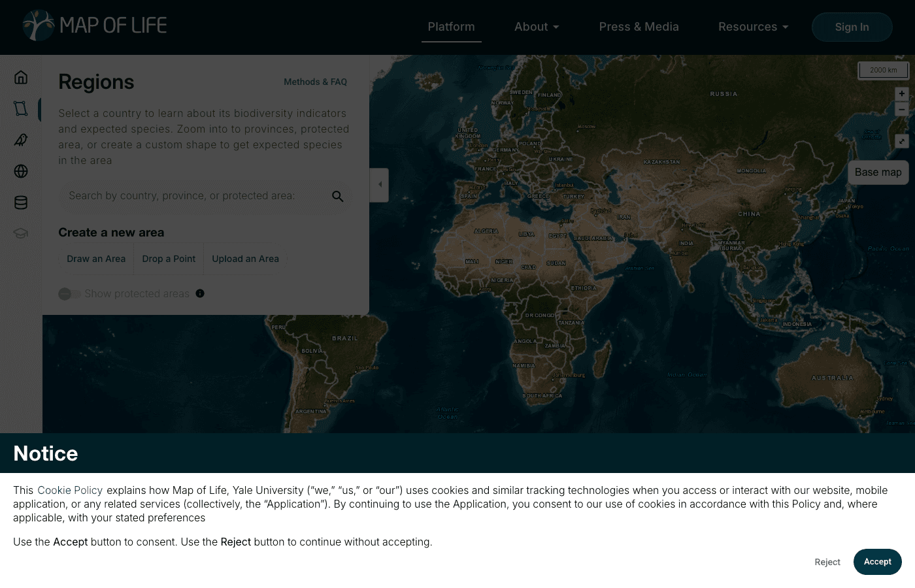Click the region search input field
Viewport: 915px width, 588px height.
(193, 196)
